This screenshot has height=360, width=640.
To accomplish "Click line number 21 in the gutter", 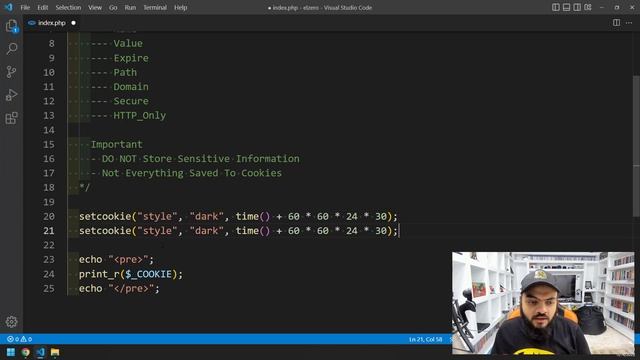I will [49, 231].
